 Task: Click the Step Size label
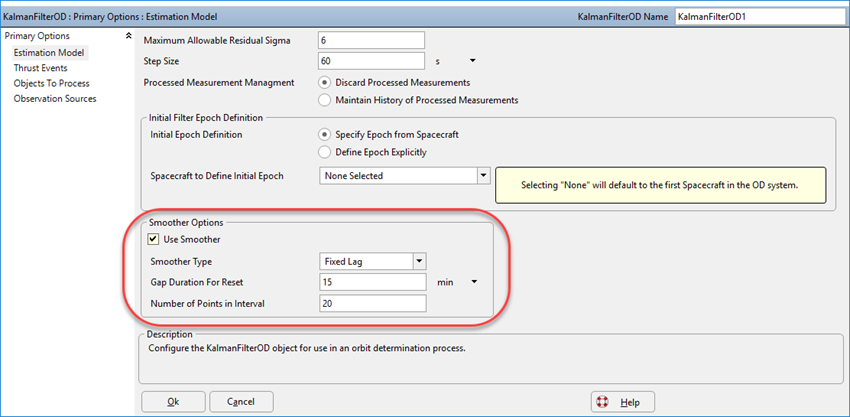click(x=161, y=61)
